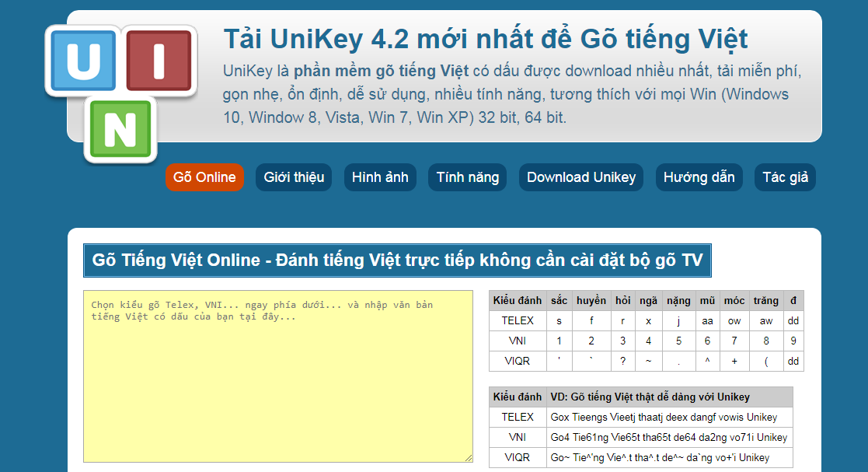
Task: Click the Tải UniKey 4.2 headline
Action: click(x=486, y=39)
